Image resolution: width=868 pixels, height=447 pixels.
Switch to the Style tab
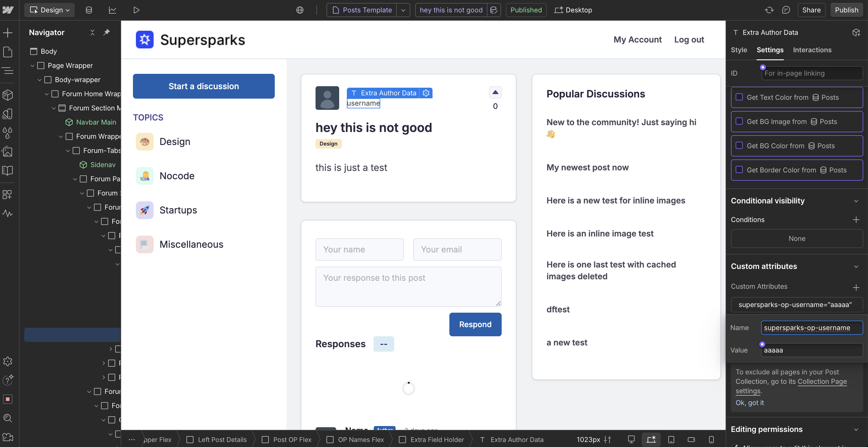tap(739, 50)
